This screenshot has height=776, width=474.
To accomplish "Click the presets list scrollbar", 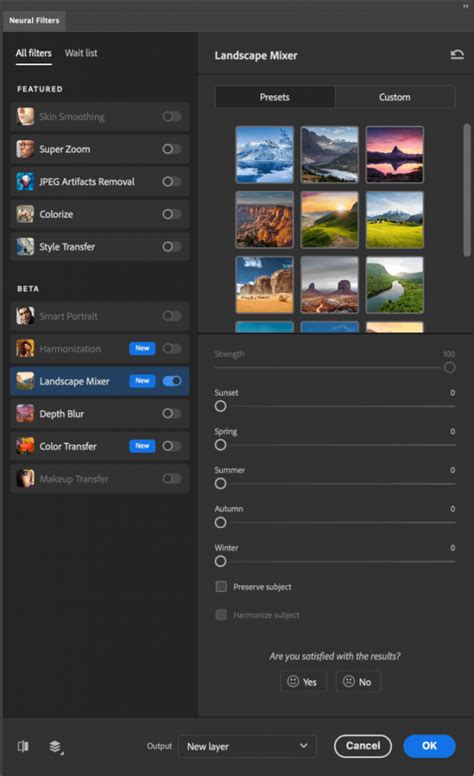I will click(467, 190).
